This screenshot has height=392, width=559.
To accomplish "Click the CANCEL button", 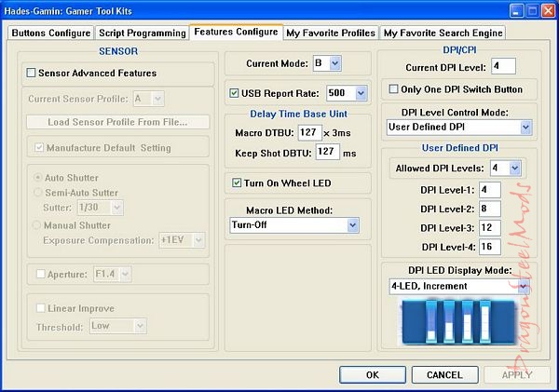I will pos(443,374).
